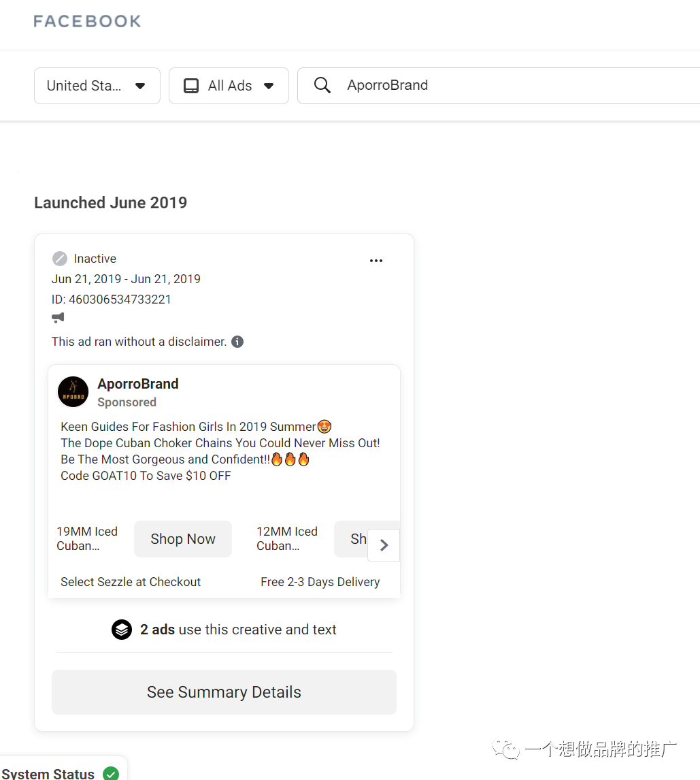Advance carousel with the right chevron
Screen dimensions: 700x780
click(x=384, y=545)
